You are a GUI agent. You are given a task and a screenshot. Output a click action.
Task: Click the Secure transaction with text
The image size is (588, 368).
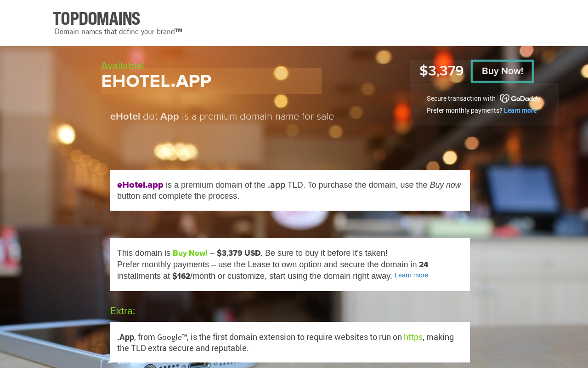click(461, 98)
